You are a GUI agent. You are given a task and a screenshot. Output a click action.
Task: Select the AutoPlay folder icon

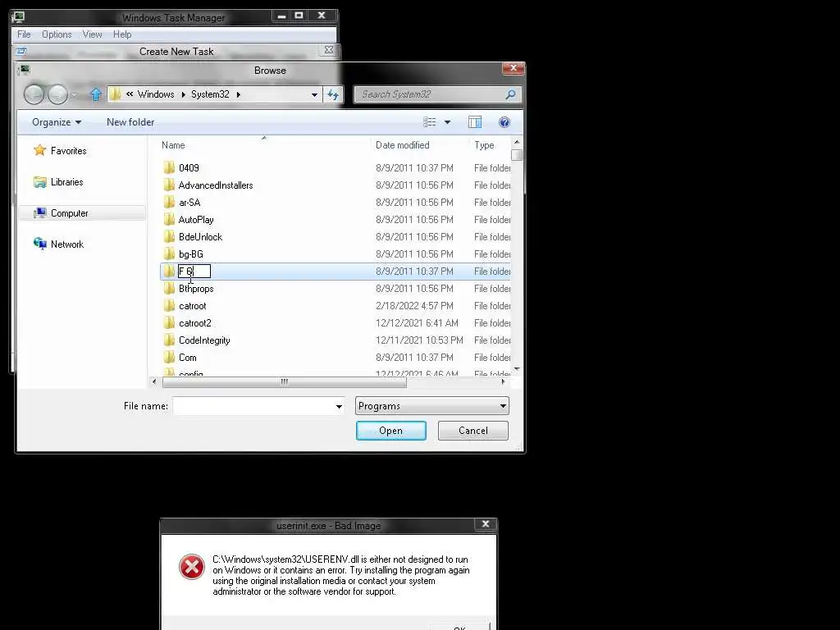point(169,219)
